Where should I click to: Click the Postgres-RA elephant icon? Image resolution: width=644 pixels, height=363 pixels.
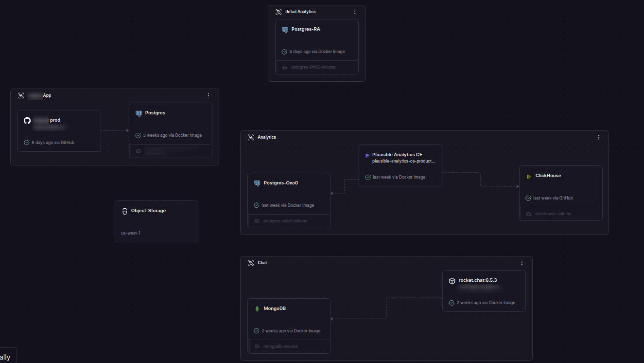tap(285, 30)
